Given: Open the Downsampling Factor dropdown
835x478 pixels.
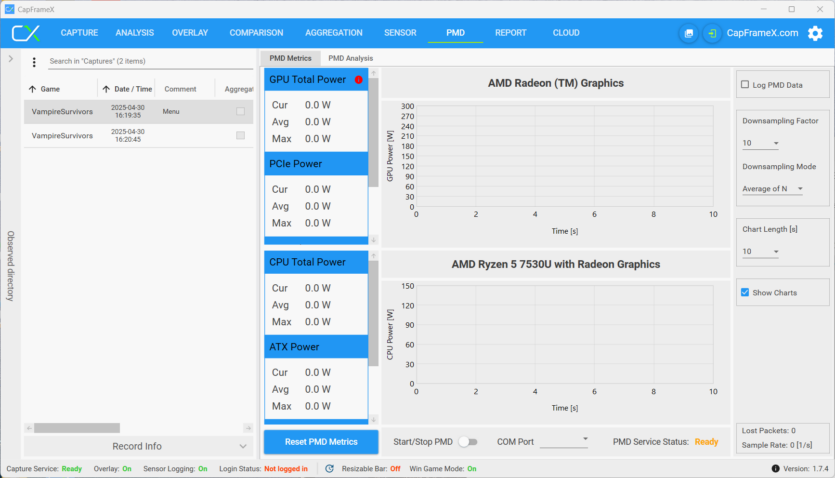Looking at the screenshot, I should coord(760,143).
